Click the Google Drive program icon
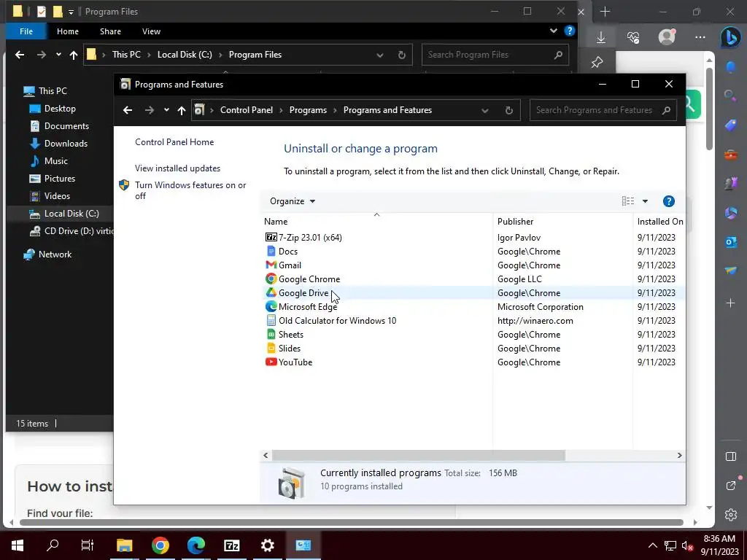747x560 pixels. 271,292
